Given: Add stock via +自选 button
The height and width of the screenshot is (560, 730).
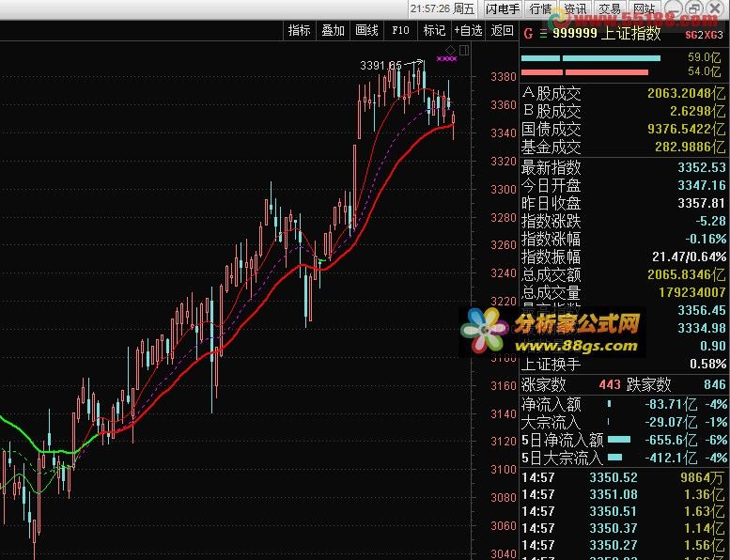Looking at the screenshot, I should tap(469, 31).
